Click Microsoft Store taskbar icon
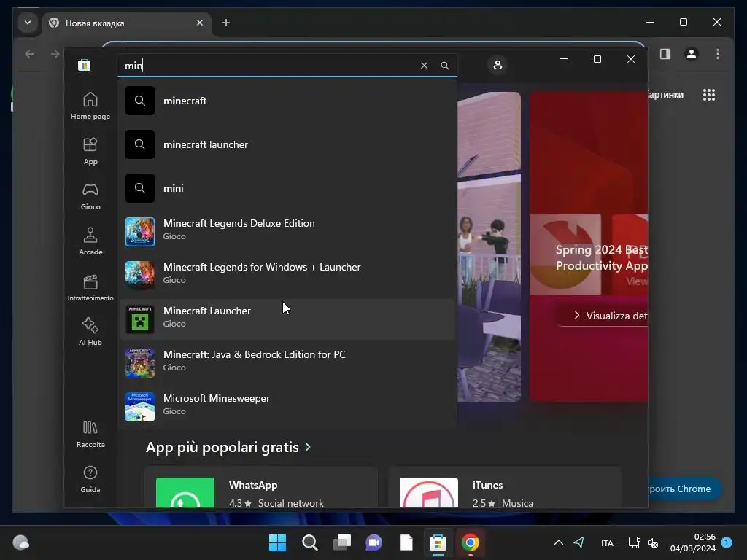This screenshot has width=747, height=560. point(438,542)
